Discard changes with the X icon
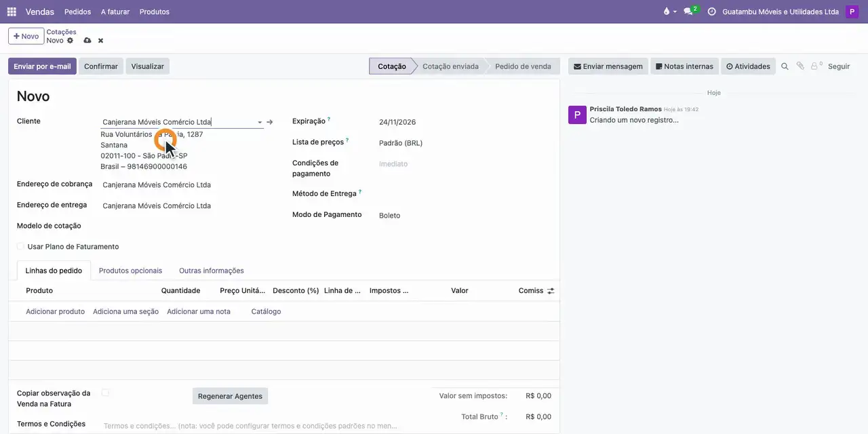This screenshot has width=868, height=434. (100, 41)
